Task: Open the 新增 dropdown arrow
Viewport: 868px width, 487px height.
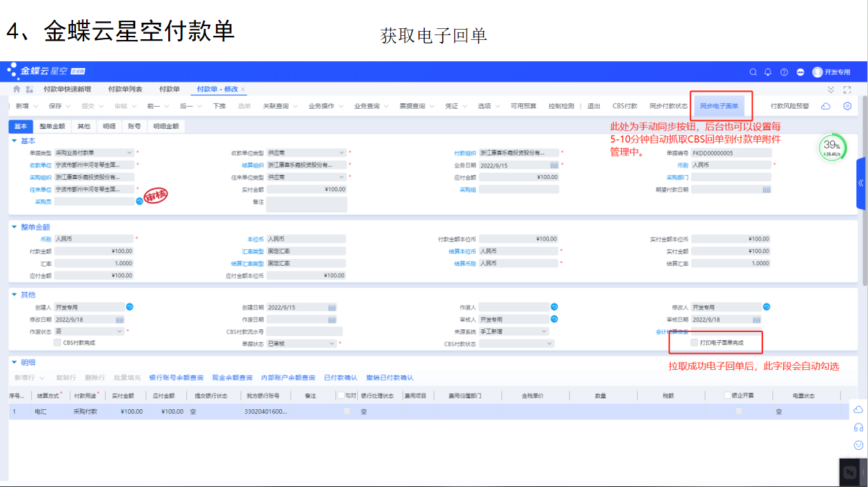Action: pos(36,106)
